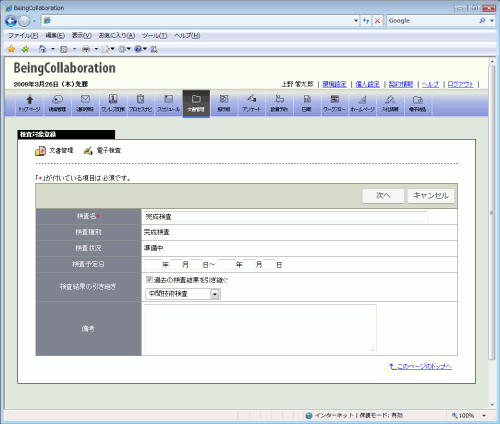
Task: Click the start month field of 検査予定日
Action: pyautogui.click(x=176, y=265)
